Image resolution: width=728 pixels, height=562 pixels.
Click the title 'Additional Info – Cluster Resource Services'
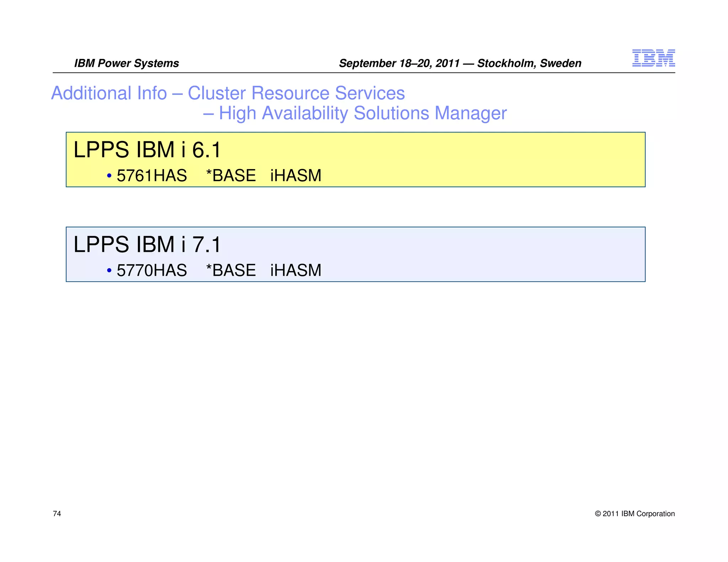click(228, 93)
